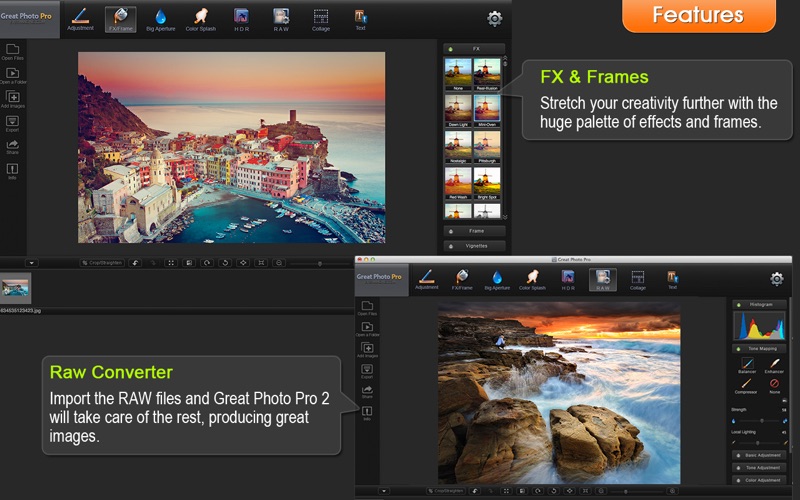The image size is (800, 500).
Task: Collapse the FX panel header
Action: (474, 48)
